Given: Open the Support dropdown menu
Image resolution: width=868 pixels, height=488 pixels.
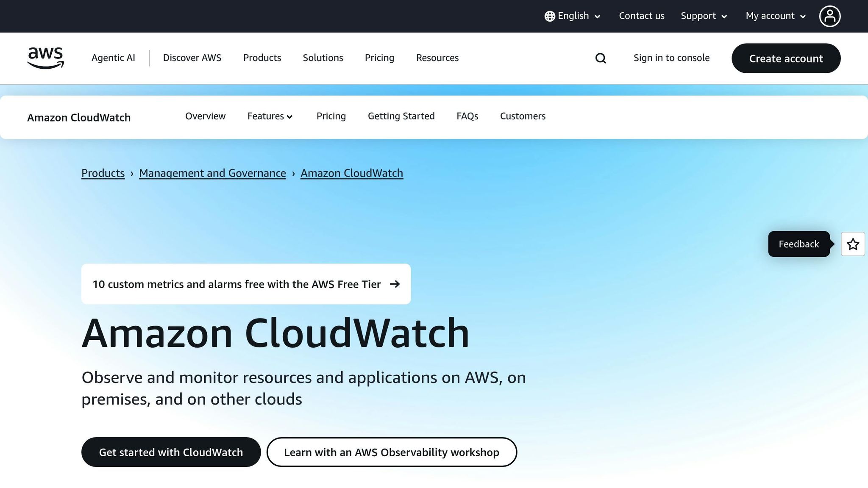Looking at the screenshot, I should pos(704,16).
